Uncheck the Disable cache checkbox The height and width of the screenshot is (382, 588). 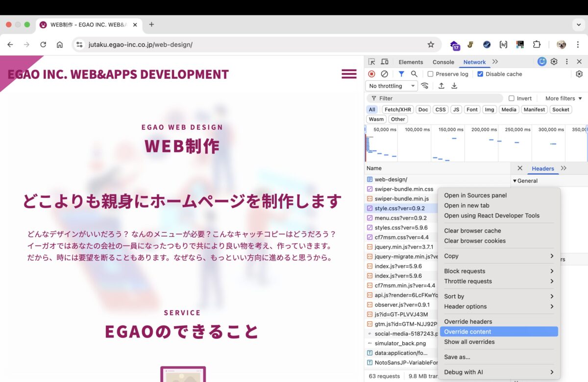pyautogui.click(x=480, y=74)
